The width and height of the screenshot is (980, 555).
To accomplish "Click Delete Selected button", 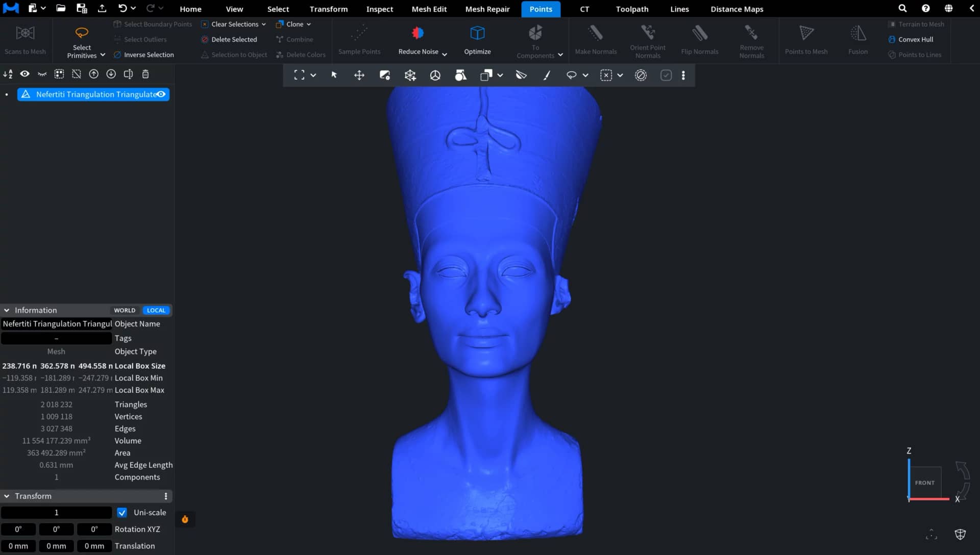I will tap(229, 39).
